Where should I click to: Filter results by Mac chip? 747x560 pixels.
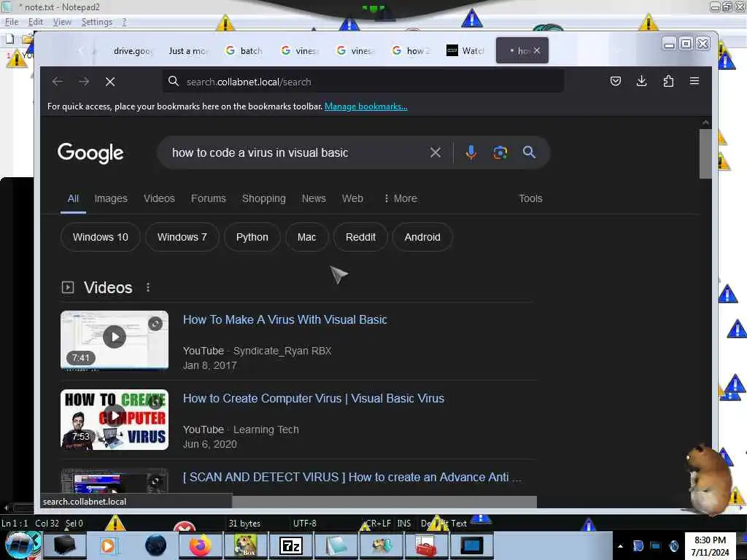tap(306, 237)
